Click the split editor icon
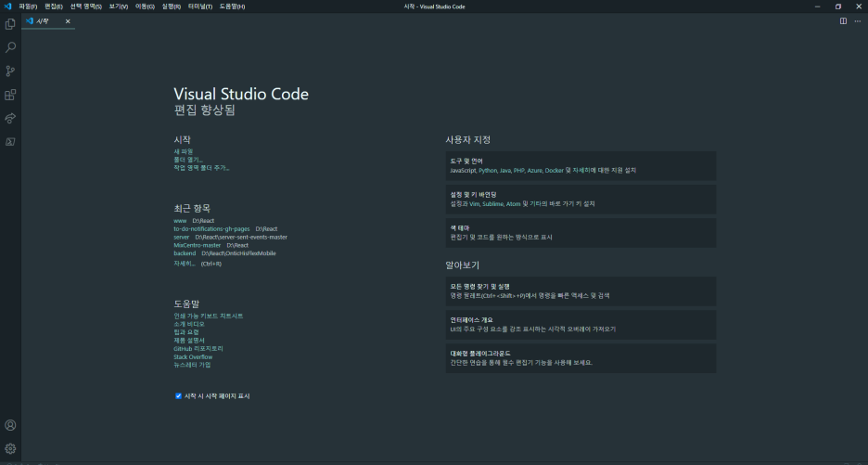Viewport: 868px width, 465px height. tap(843, 21)
